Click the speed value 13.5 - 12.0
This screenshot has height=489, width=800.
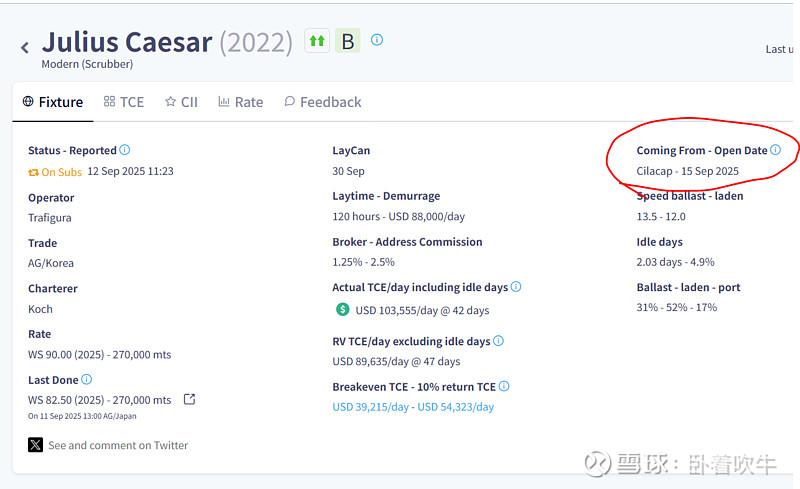(661, 216)
